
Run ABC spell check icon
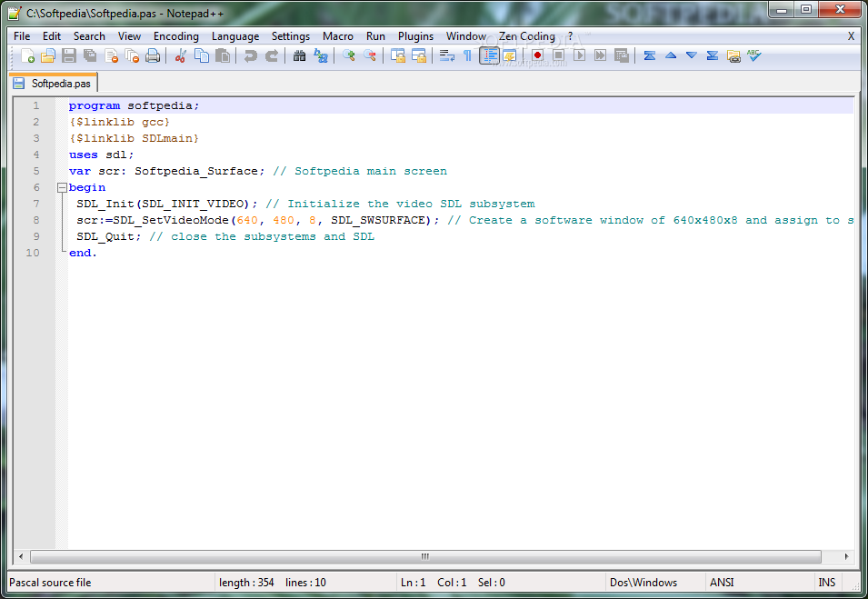point(754,56)
